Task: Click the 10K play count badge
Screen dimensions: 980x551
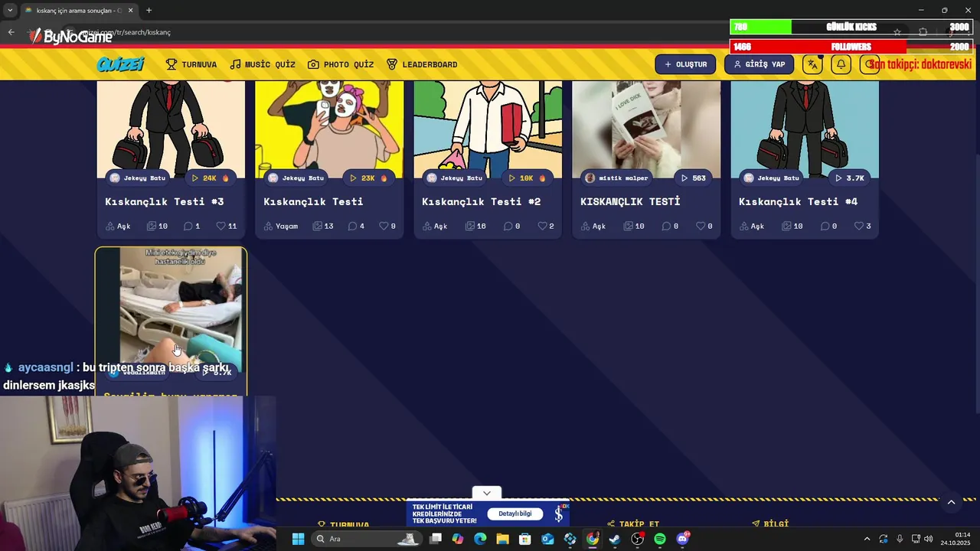Action: click(x=527, y=178)
